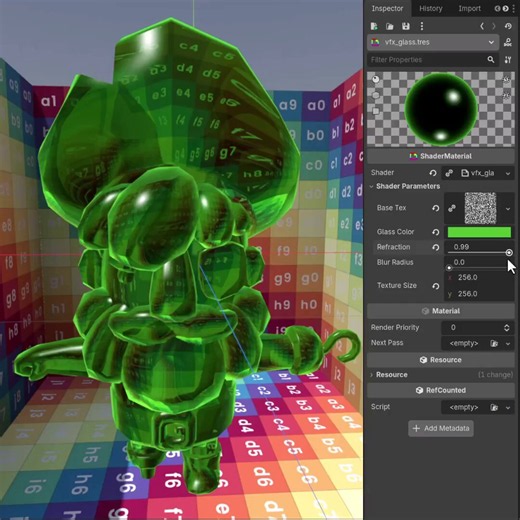Revert the Texture Size parameter

tap(435, 286)
